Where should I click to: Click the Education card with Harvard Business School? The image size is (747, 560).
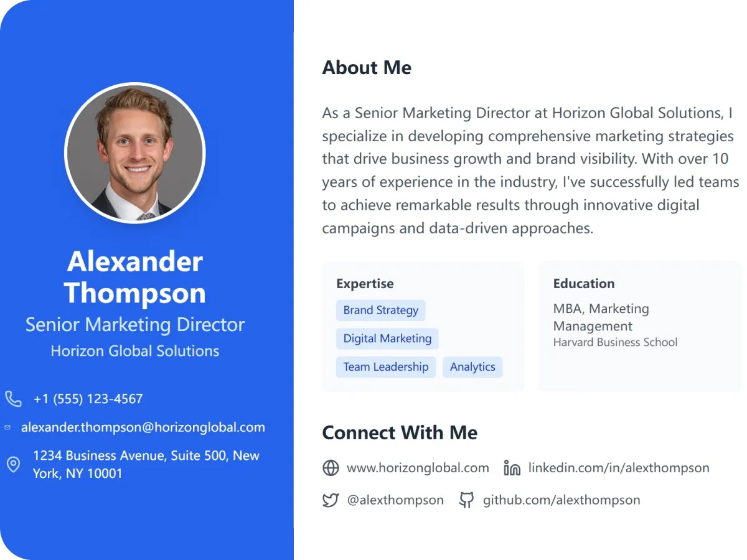click(x=640, y=326)
